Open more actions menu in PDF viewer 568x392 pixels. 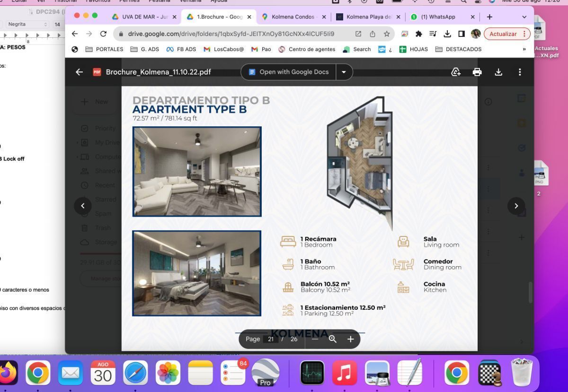click(x=520, y=72)
